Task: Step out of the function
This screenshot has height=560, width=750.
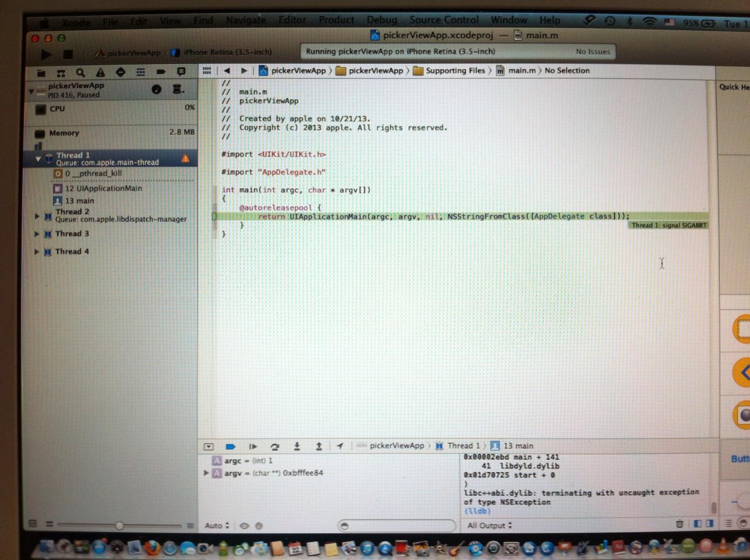Action: [x=319, y=446]
